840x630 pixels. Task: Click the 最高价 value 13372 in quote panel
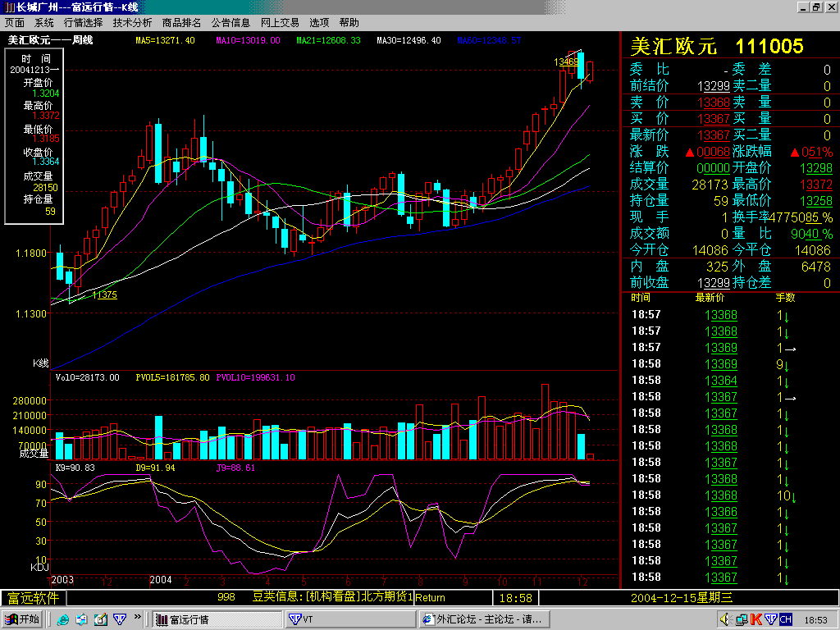[816, 185]
